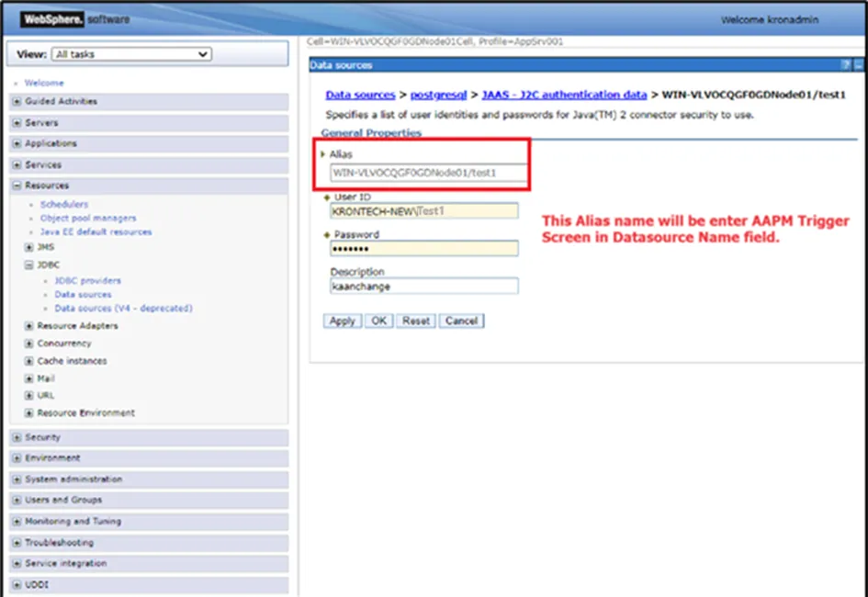
Task: Click the OK button
Action: (378, 321)
